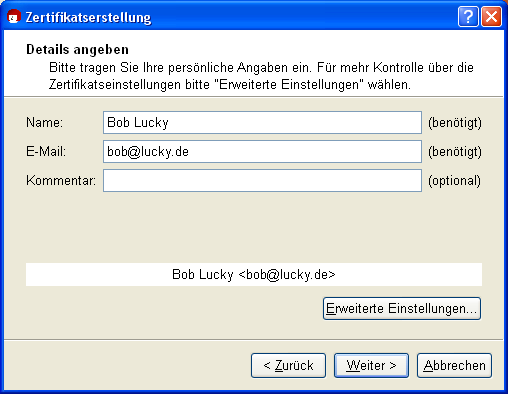Click the instruction paragraph about persönliche Angaben

pos(261,76)
